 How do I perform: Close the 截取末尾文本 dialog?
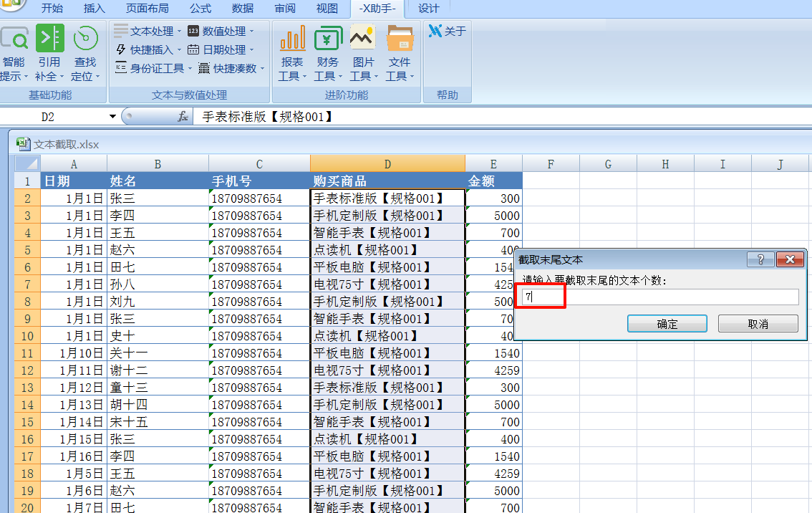[x=790, y=259]
